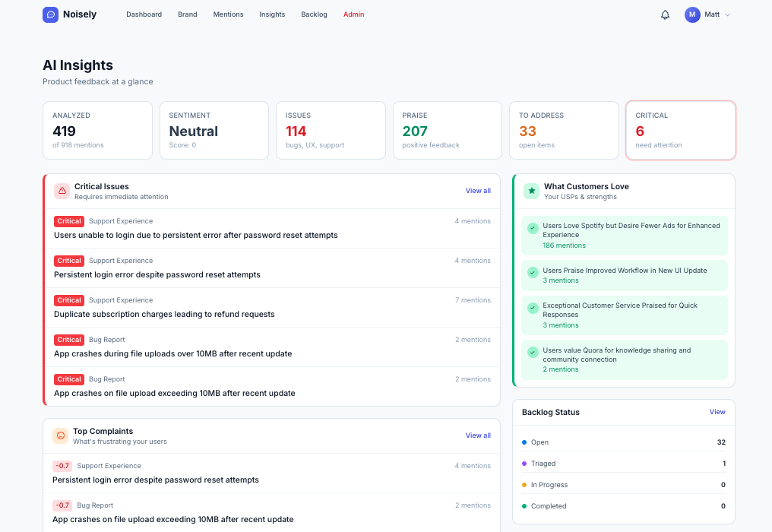Viewport: 772px width, 532px height.
Task: Click checkmark icon beside Exceptional Customer Service item
Action: pos(532,308)
